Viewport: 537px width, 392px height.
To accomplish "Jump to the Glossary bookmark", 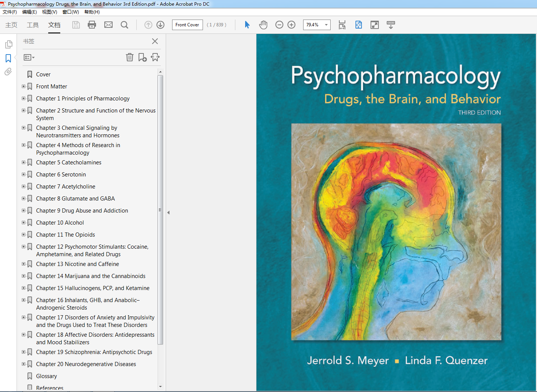I will [x=46, y=376].
